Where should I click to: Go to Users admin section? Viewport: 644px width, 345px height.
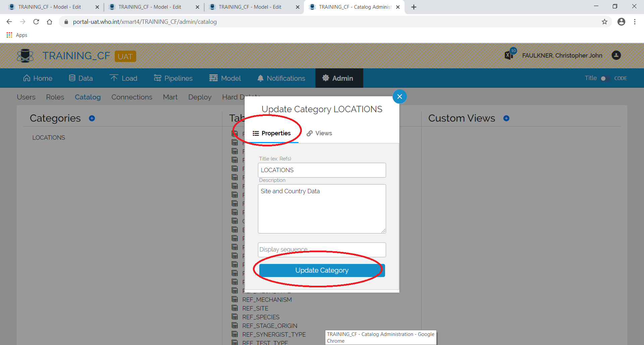coord(26,97)
